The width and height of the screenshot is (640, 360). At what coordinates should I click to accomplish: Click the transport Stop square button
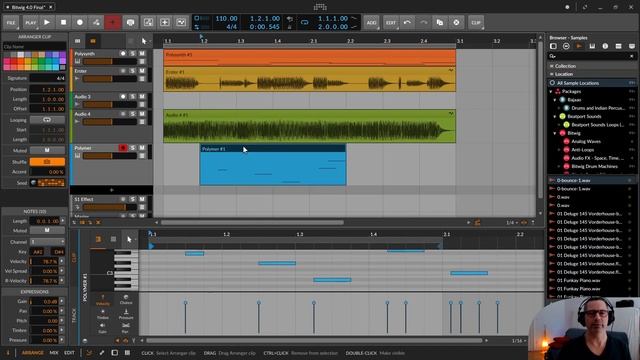pos(63,22)
